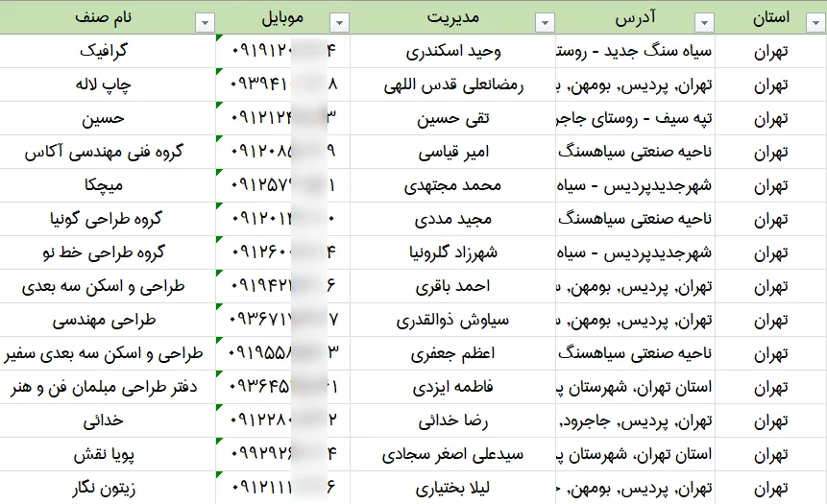Viewport: 827px width, 504px height.
Task: Select the cell چاپ لاله
Action: 108,84
